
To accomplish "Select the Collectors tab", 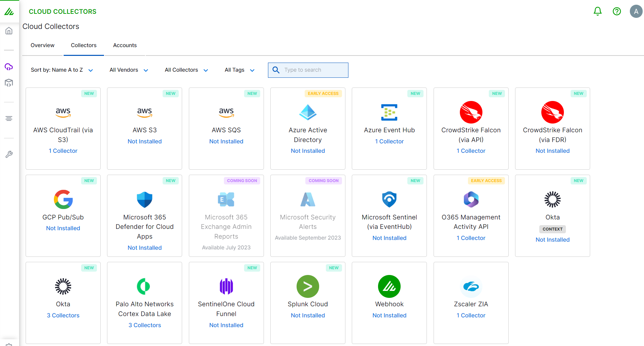I will (83, 45).
